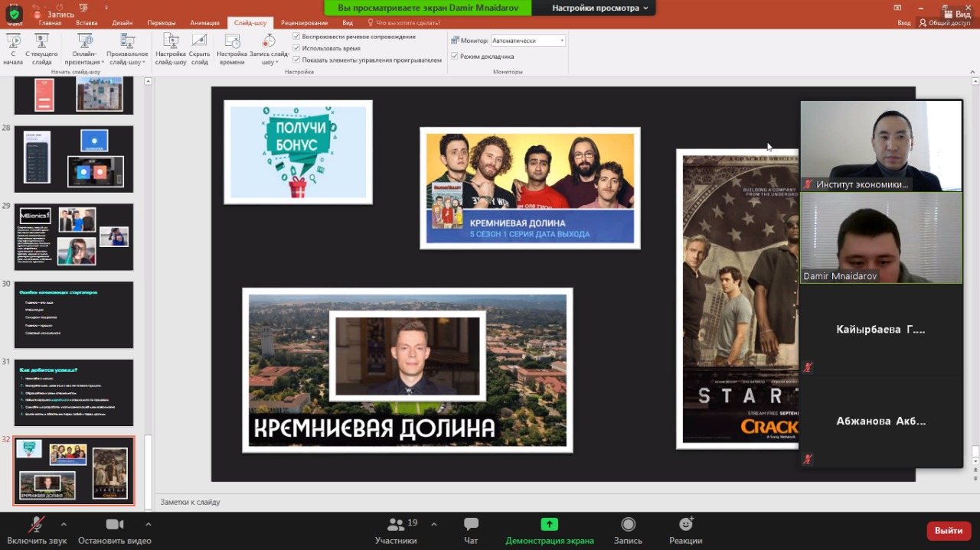Start slideshow from beginning (С начала)
Viewport: 980px width, 550px height.
[x=13, y=49]
